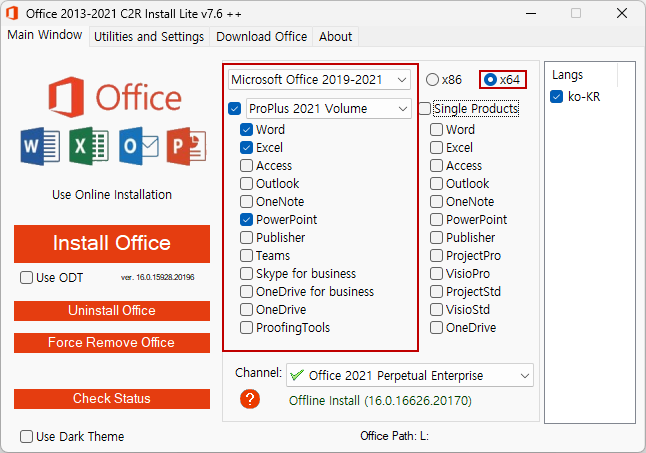Viewport: 646px width, 453px height.
Task: Enable the Use ODT checkbox
Action: [26, 278]
